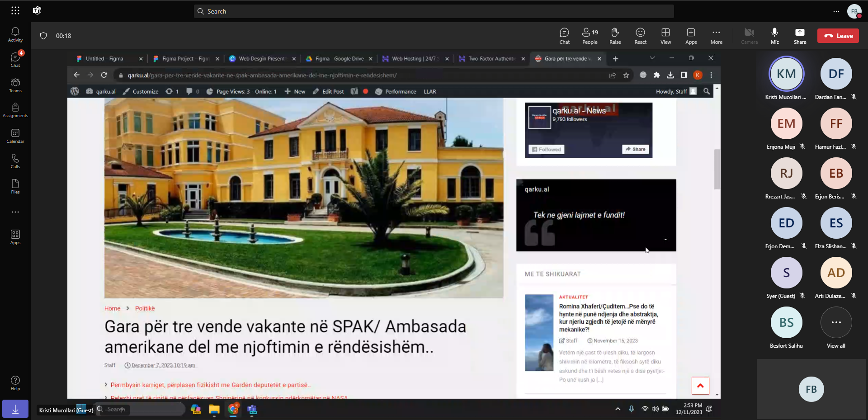Open Calendar in the Teams sidebar

pos(15,136)
